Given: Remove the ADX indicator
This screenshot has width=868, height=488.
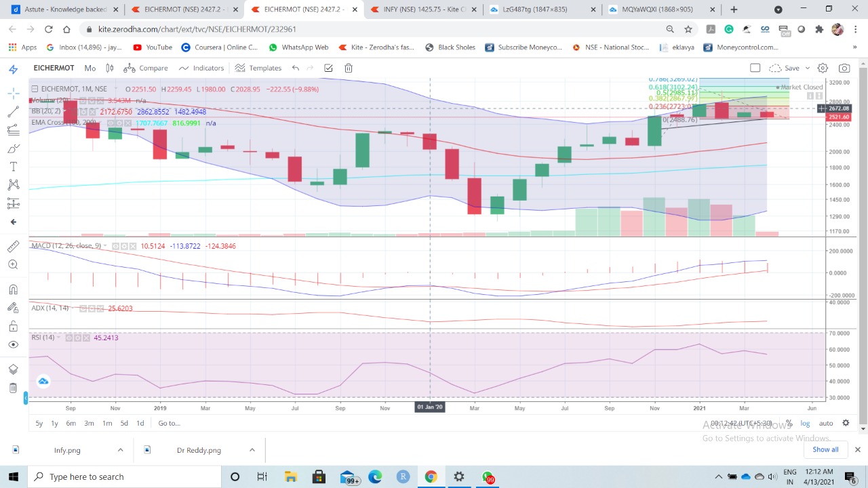Looking at the screenshot, I should point(101,308).
